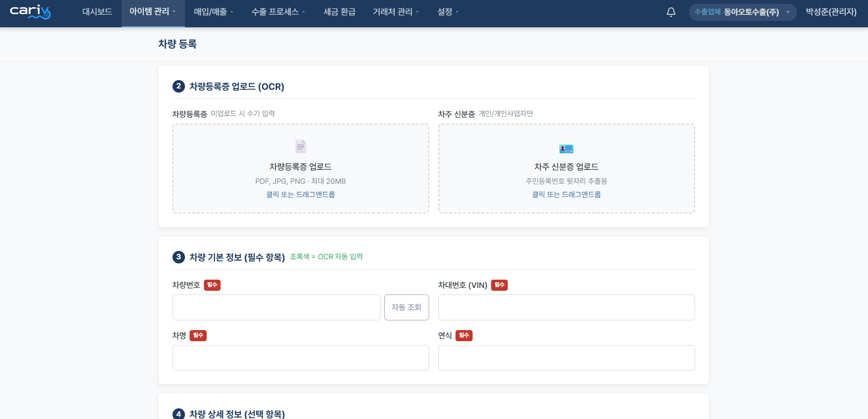
Task: Click 클릭 또는 드래그앤드롭 under 차주 신분증 업로드
Action: coord(566,194)
